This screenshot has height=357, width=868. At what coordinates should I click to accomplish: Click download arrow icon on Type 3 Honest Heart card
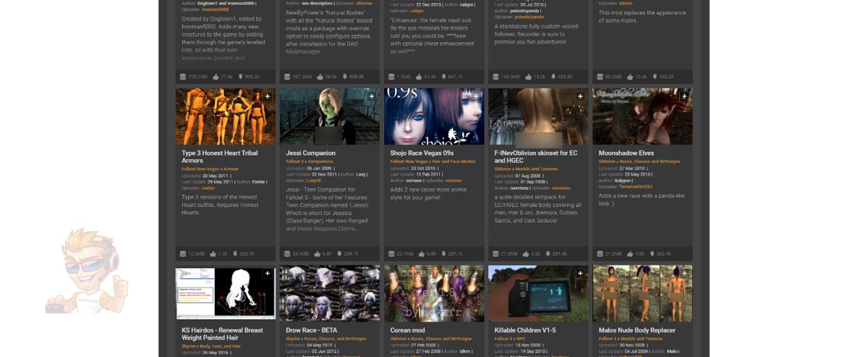click(x=234, y=253)
